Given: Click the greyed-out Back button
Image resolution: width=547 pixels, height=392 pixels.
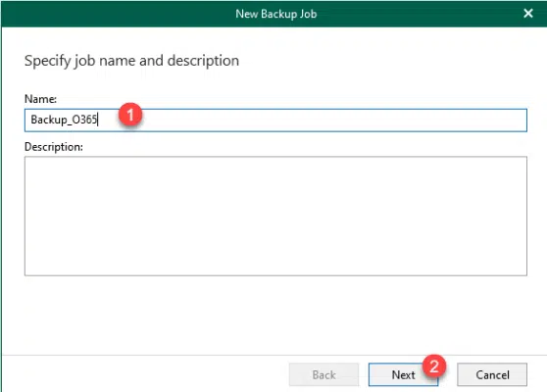Looking at the screenshot, I should tap(323, 375).
